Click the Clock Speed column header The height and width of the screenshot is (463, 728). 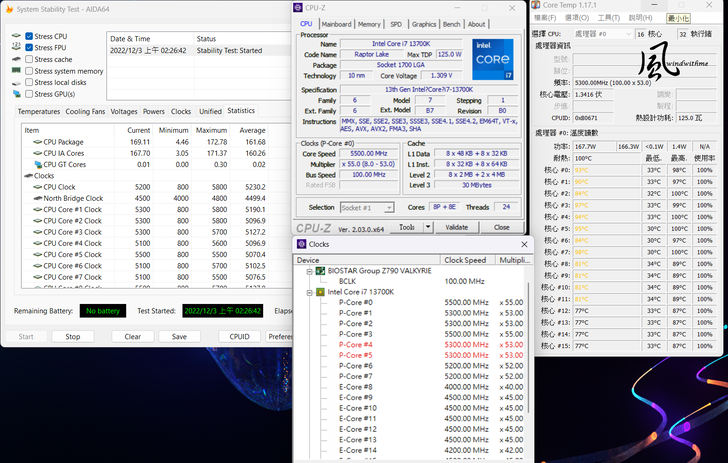464,259
